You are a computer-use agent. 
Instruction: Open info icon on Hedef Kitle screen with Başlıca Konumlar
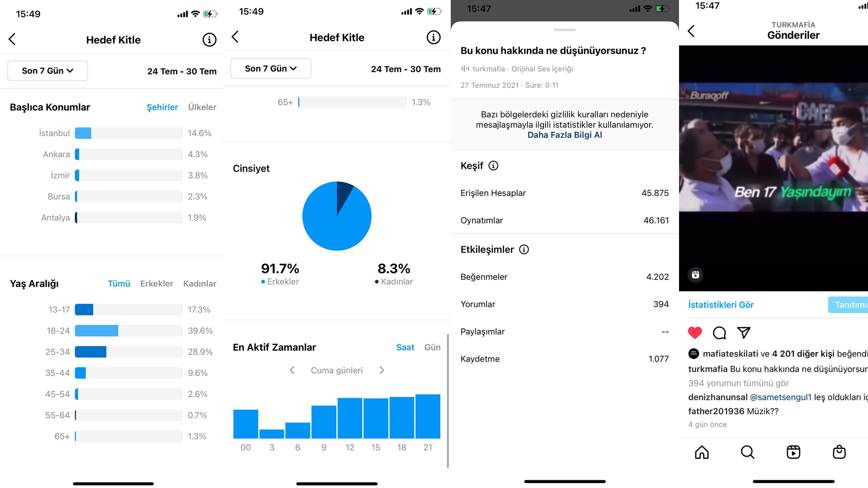209,40
